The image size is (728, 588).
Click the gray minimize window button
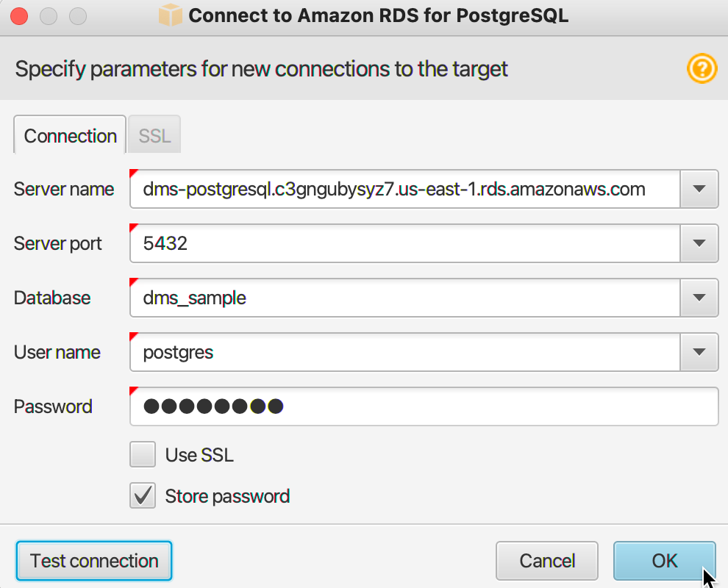tap(49, 16)
